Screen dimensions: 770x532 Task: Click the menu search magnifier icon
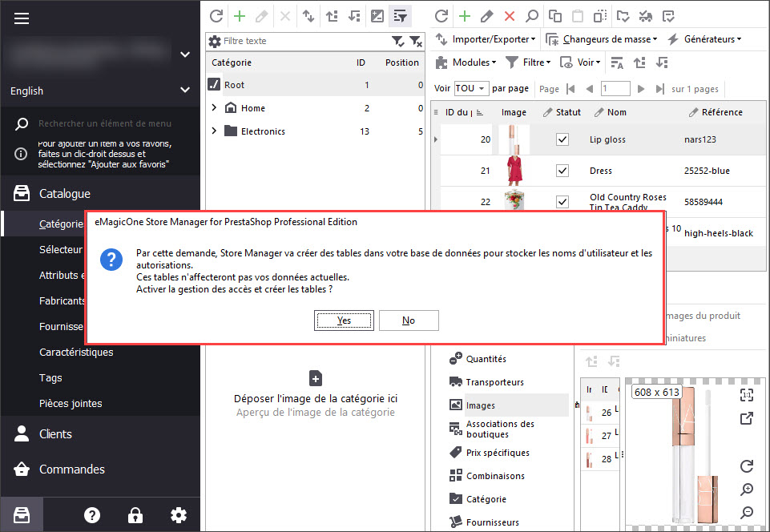click(22, 124)
